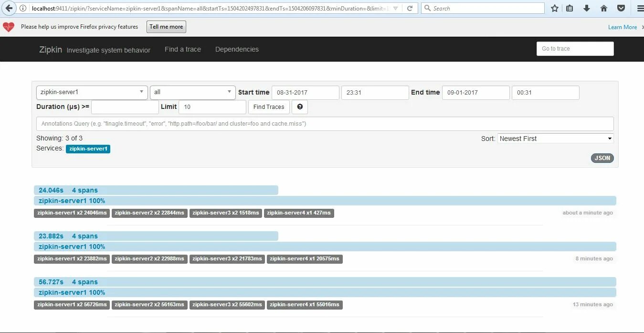The image size is (644, 333).
Task: Click '8 minutes ago' timestamp
Action: [x=594, y=259]
